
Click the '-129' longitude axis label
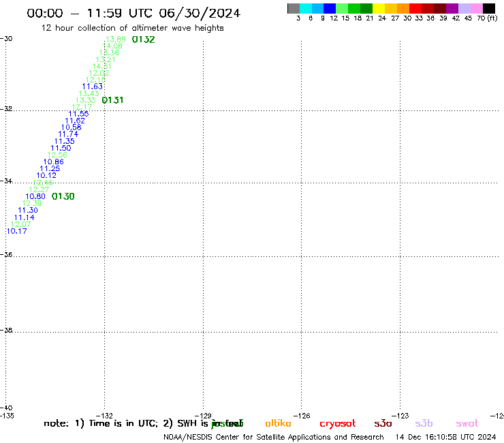(203, 416)
